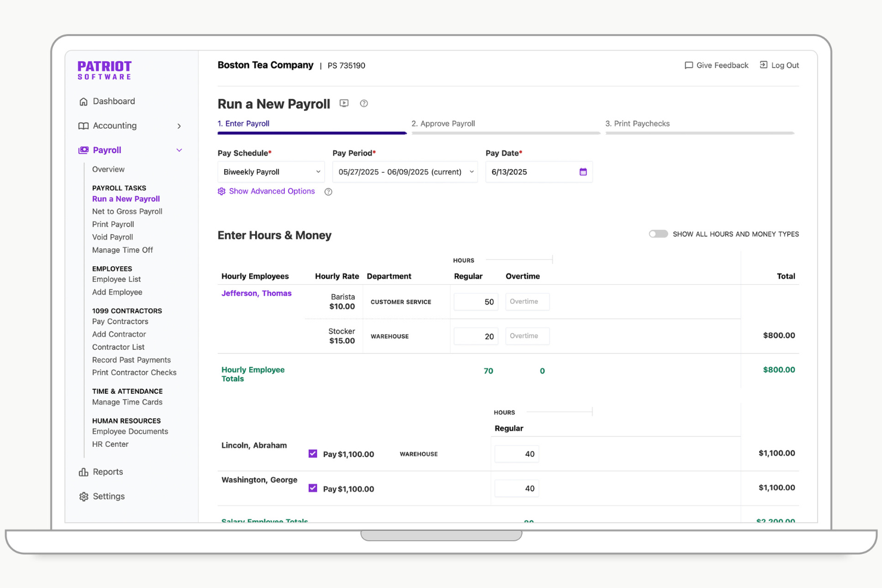Uncheck Pay $1,100.00 for Washington, George
The width and height of the screenshot is (882, 588).
(312, 488)
